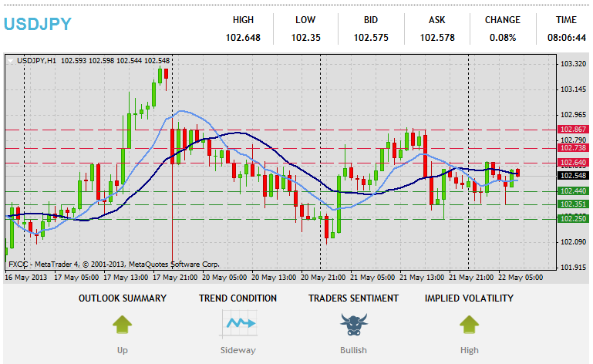Click the 102.965 price axis value
Viewport: 593px width, 364px height.
coord(573,115)
